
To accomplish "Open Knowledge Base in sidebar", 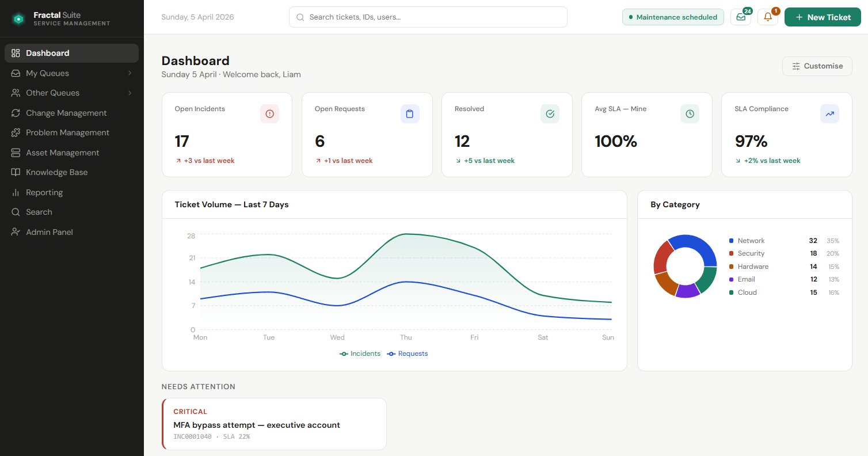I will (x=71, y=172).
